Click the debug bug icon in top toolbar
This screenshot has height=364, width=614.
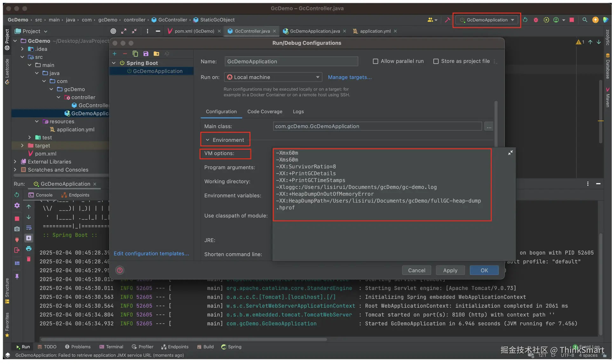click(x=536, y=20)
